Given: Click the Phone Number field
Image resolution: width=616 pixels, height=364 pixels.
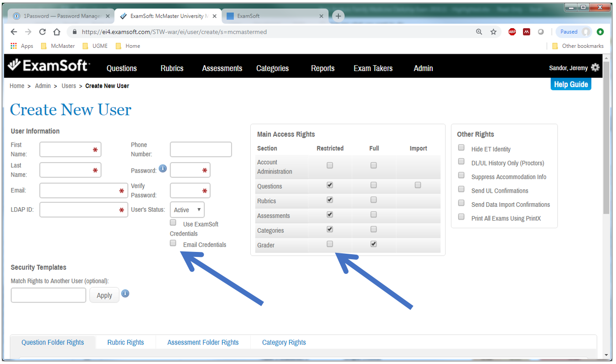Looking at the screenshot, I should (201, 149).
